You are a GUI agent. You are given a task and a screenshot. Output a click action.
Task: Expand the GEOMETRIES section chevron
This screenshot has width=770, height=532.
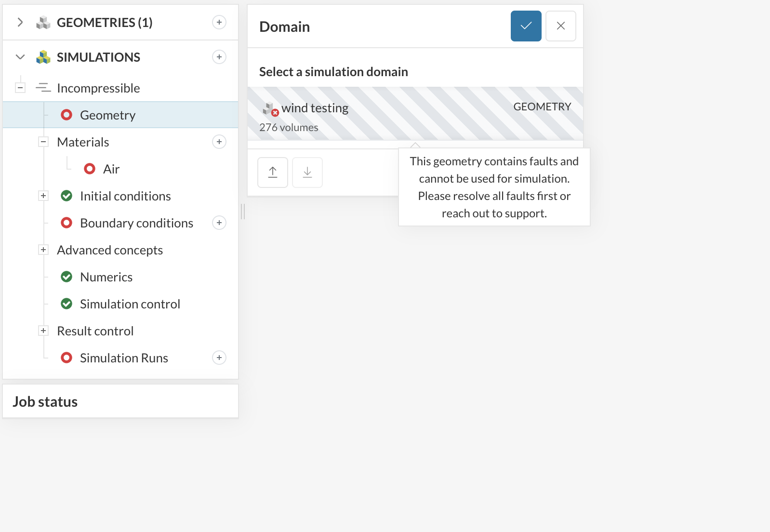(20, 22)
